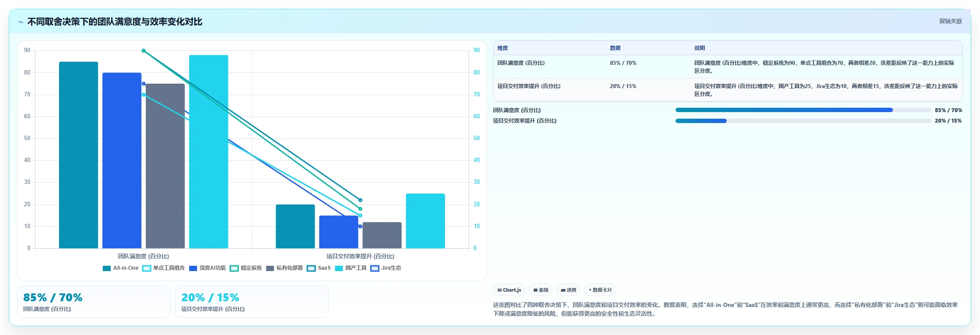Click the 数据 table column header
Image resolution: width=980 pixels, height=335 pixels.
(615, 48)
